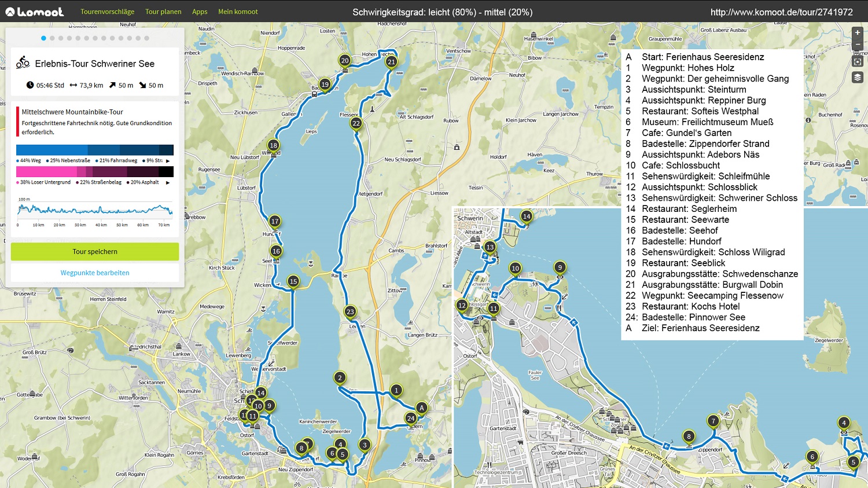Click legend row Start: Ferienhaus Seeresidenz
The height and width of the screenshot is (488, 868).
(x=695, y=57)
